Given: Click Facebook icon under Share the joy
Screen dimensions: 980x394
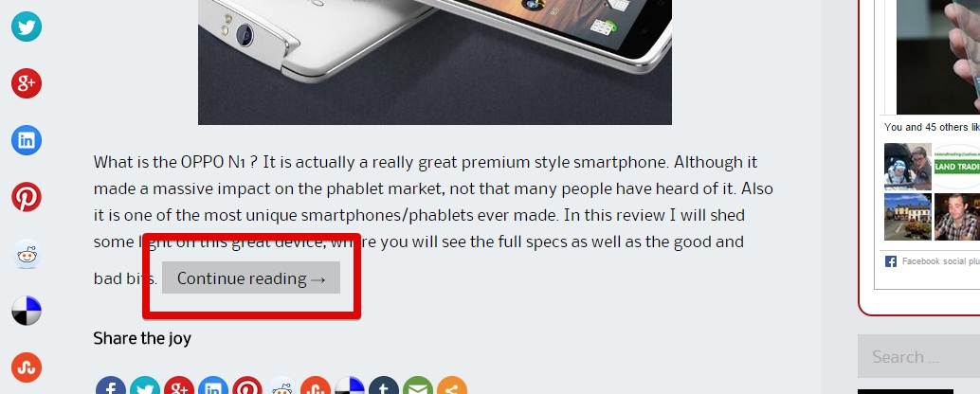Looking at the screenshot, I should click(x=111, y=385).
